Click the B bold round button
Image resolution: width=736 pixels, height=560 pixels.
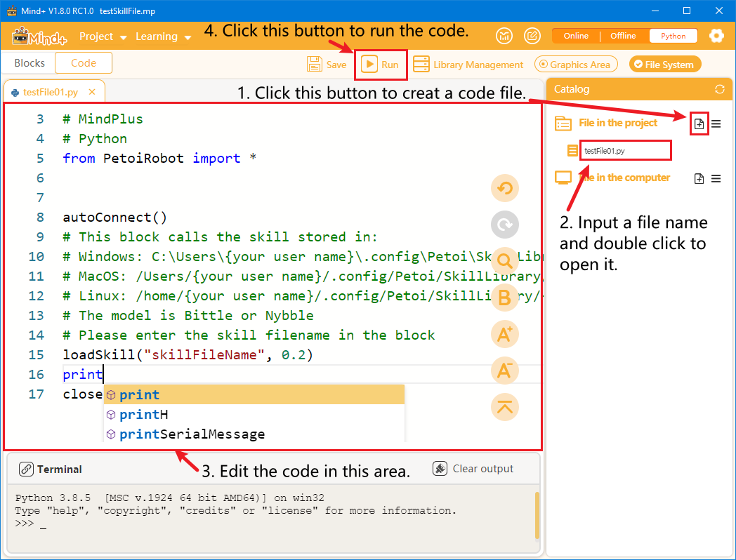(504, 298)
